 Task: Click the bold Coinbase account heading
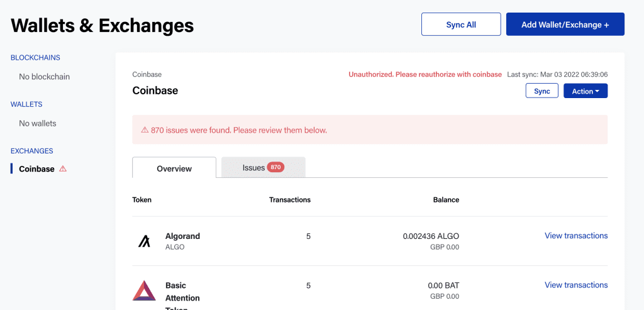[x=155, y=91]
